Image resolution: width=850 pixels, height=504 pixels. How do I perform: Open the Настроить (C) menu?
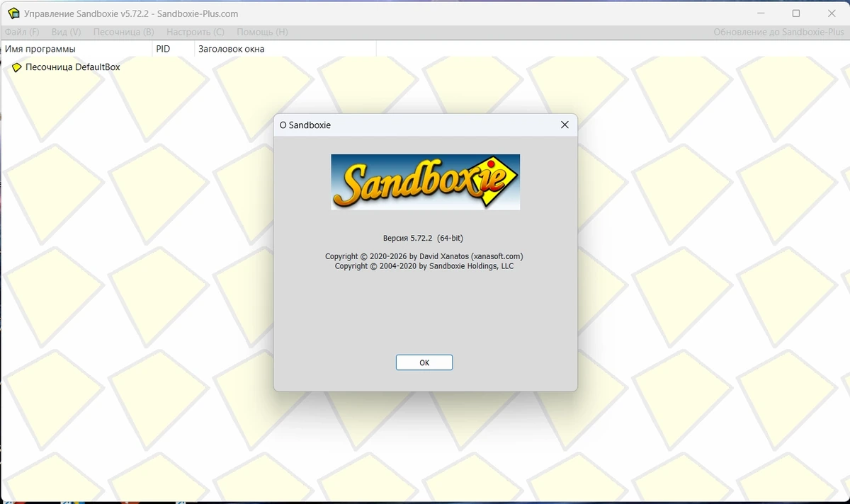(x=195, y=32)
